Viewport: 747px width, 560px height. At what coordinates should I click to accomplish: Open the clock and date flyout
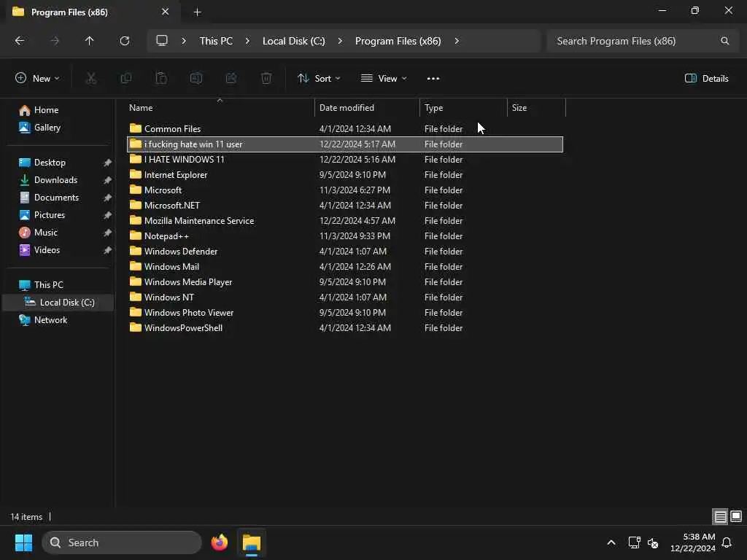[x=693, y=542]
